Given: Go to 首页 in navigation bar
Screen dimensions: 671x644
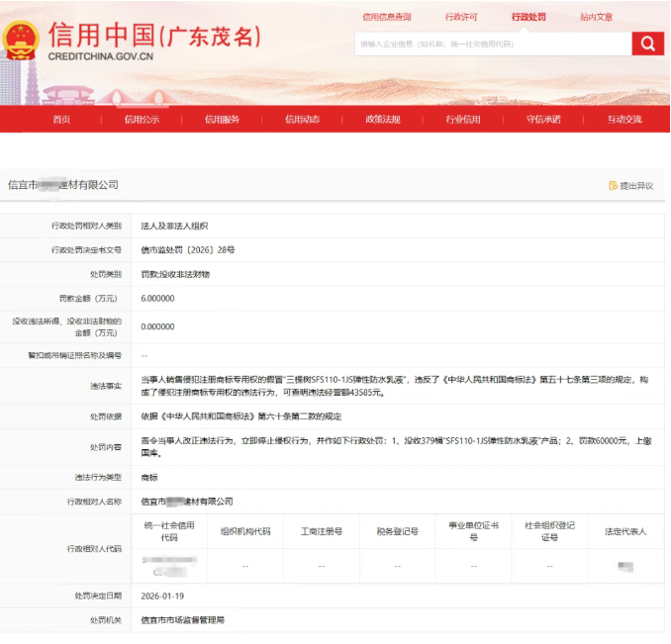Looking at the screenshot, I should [x=61, y=120].
